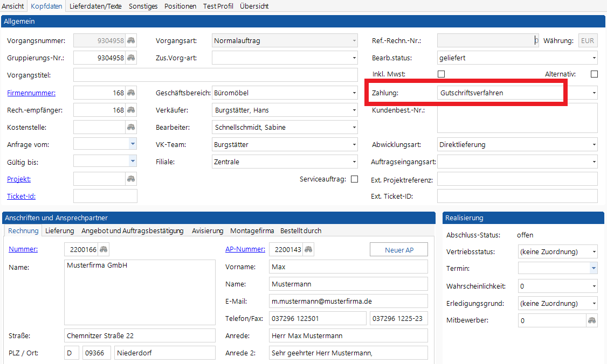The image size is (607, 364).
Task: Open Mitbewerber lookup binoculars icon
Action: tap(592, 320)
